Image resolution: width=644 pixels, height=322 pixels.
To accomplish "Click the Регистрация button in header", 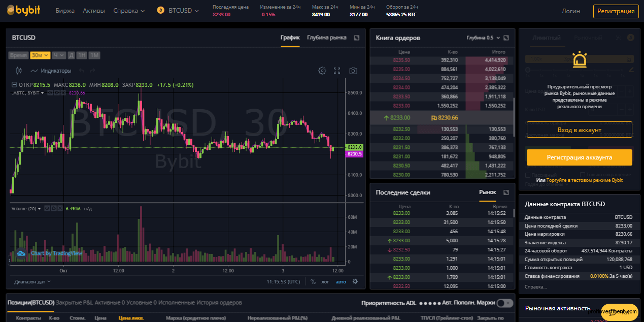I will click(x=616, y=11).
